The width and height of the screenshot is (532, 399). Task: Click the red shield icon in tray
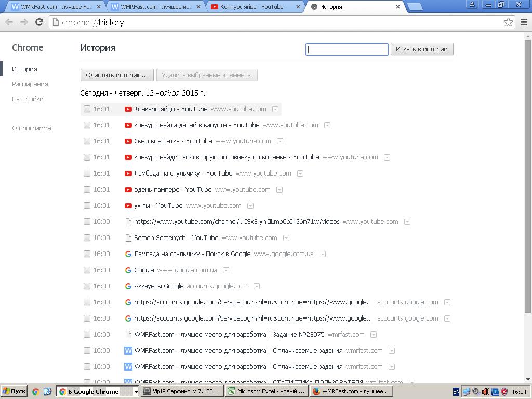(x=504, y=392)
